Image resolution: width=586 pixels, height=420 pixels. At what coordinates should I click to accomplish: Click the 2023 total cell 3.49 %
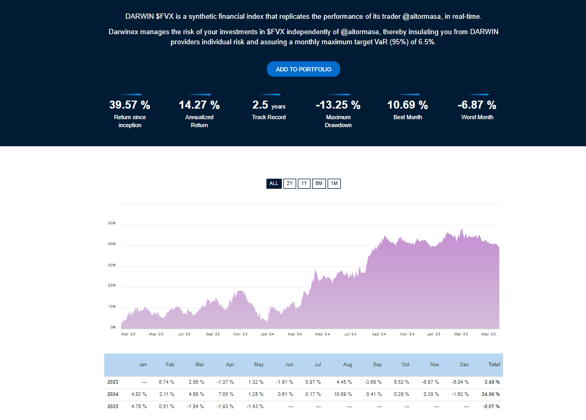[x=492, y=382]
